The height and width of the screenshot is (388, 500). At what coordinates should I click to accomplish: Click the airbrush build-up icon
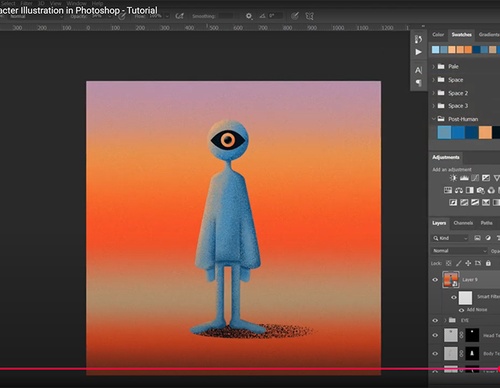point(179,16)
